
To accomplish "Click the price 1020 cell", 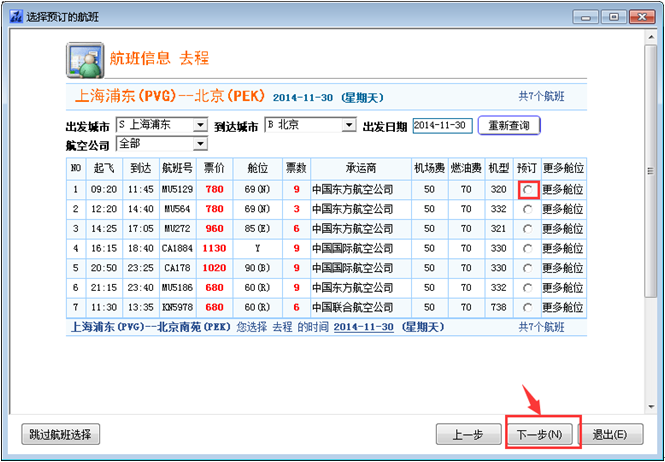I will [x=215, y=268].
